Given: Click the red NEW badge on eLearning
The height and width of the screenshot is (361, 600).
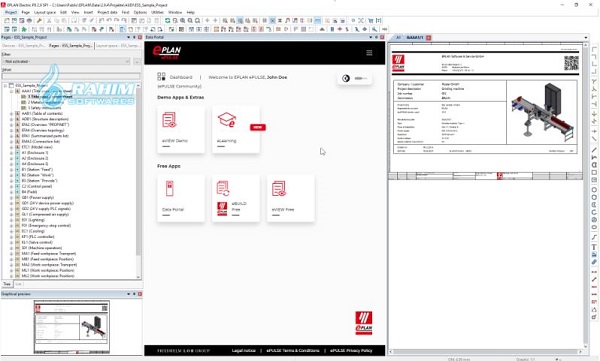Looking at the screenshot, I should (258, 127).
